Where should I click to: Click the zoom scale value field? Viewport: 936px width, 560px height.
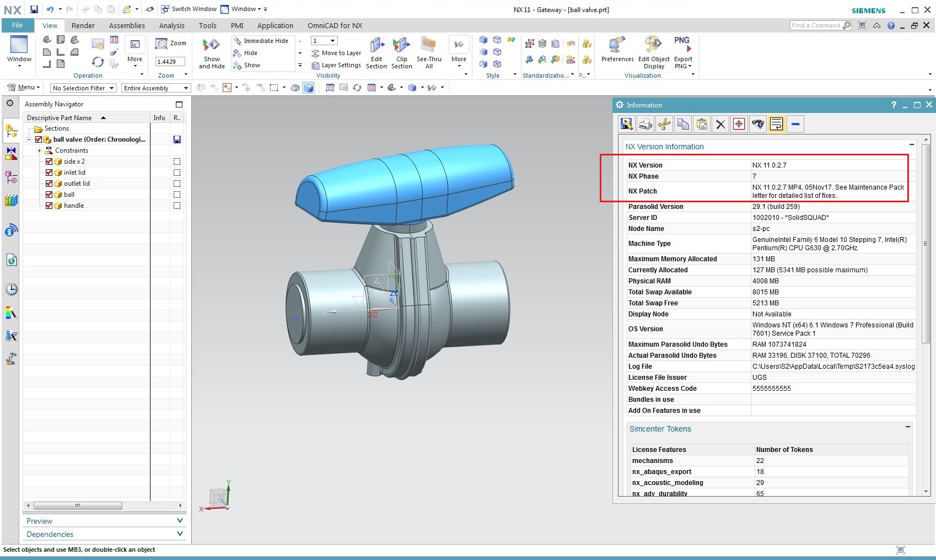[x=170, y=62]
